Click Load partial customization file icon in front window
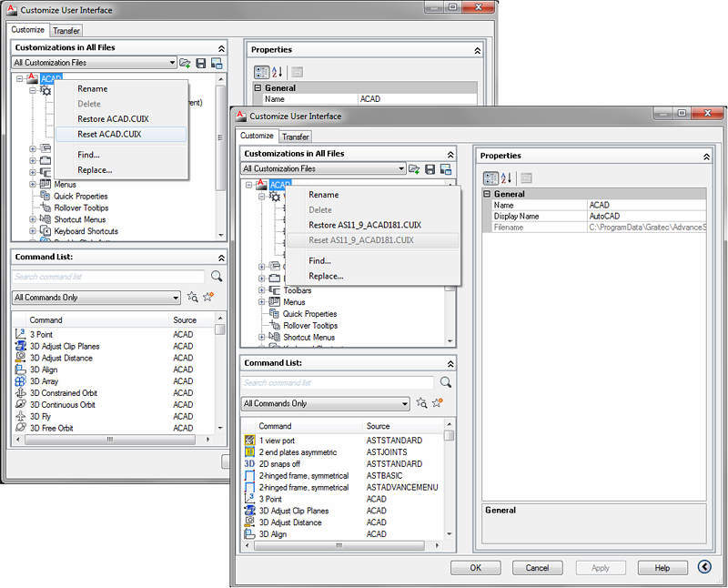The width and height of the screenshot is (728, 588). coord(414,169)
